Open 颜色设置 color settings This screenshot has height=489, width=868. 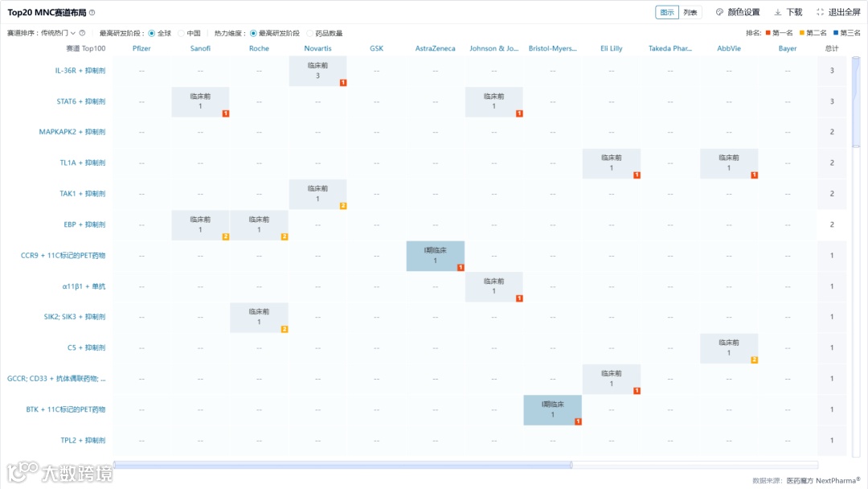[x=738, y=12]
